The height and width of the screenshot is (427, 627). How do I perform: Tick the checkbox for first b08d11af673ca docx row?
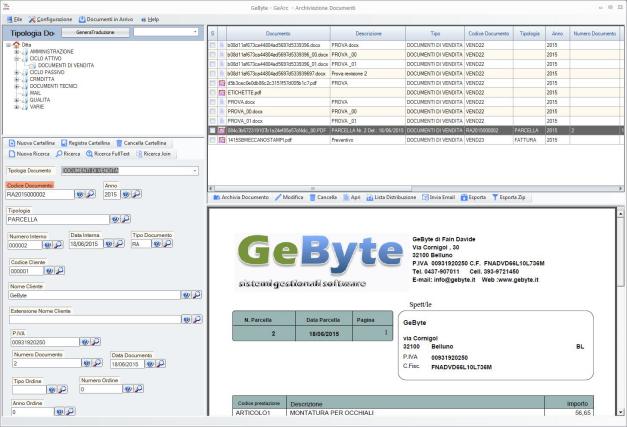tap(212, 45)
